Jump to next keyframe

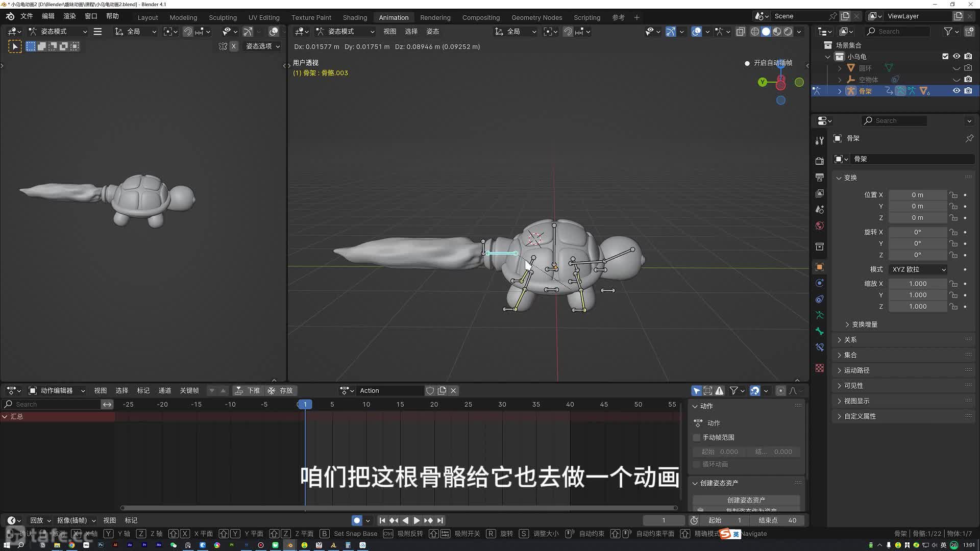click(428, 520)
